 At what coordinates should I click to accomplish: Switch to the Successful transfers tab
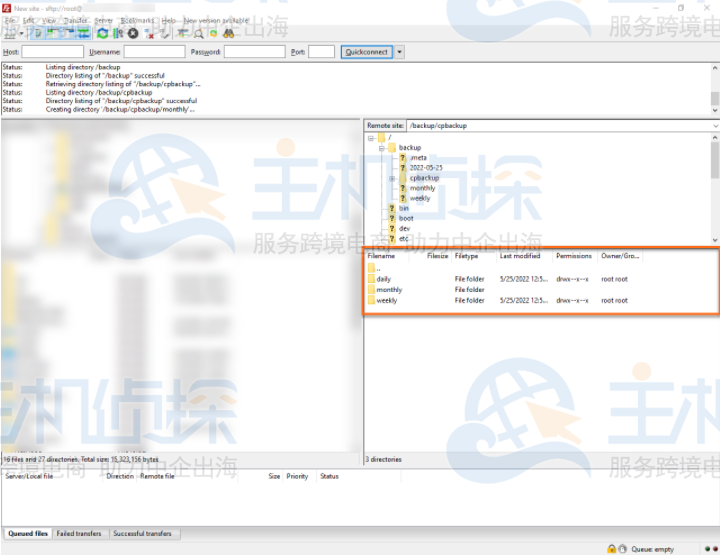pos(142,534)
